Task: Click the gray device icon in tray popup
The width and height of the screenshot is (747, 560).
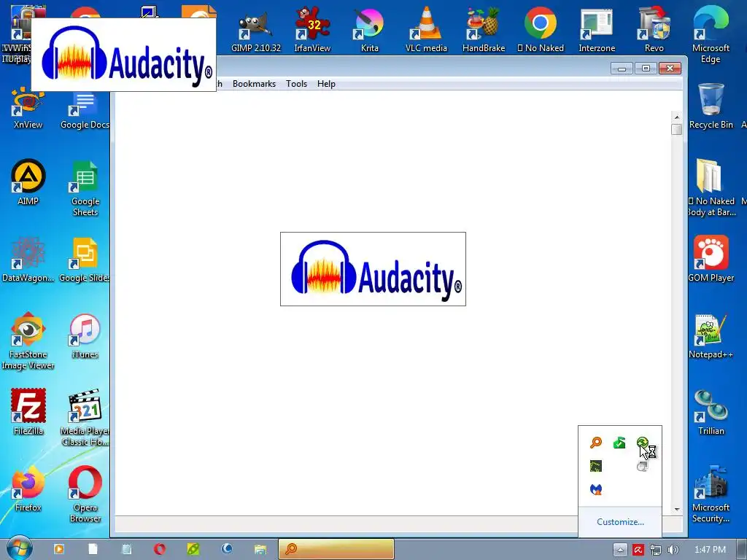Action: click(x=642, y=466)
